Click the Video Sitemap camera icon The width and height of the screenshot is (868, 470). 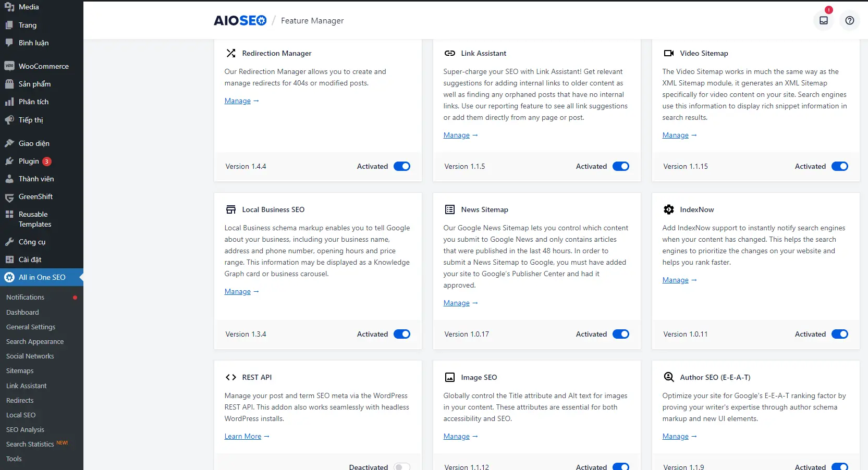[x=669, y=53]
